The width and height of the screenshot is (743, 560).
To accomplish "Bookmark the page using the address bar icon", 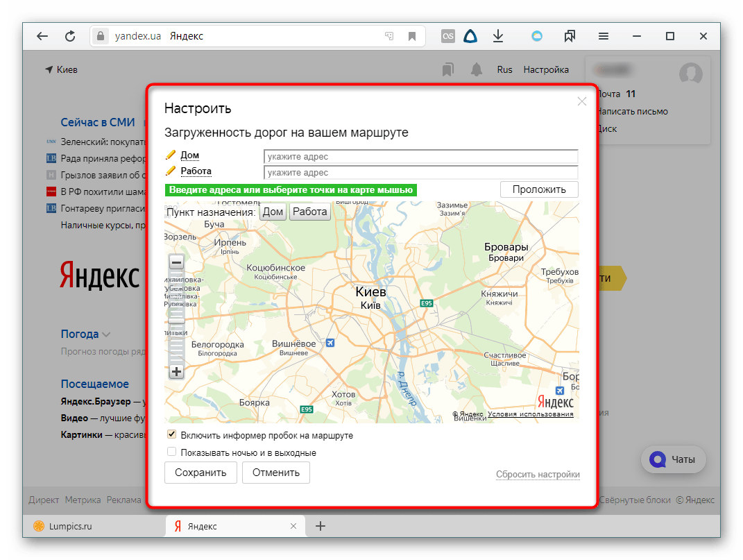I will (412, 37).
